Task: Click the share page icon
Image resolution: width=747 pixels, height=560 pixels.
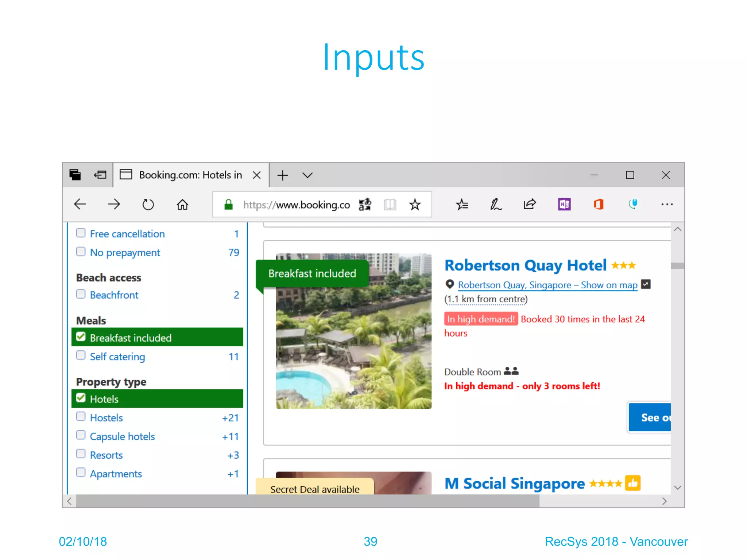Action: click(530, 205)
